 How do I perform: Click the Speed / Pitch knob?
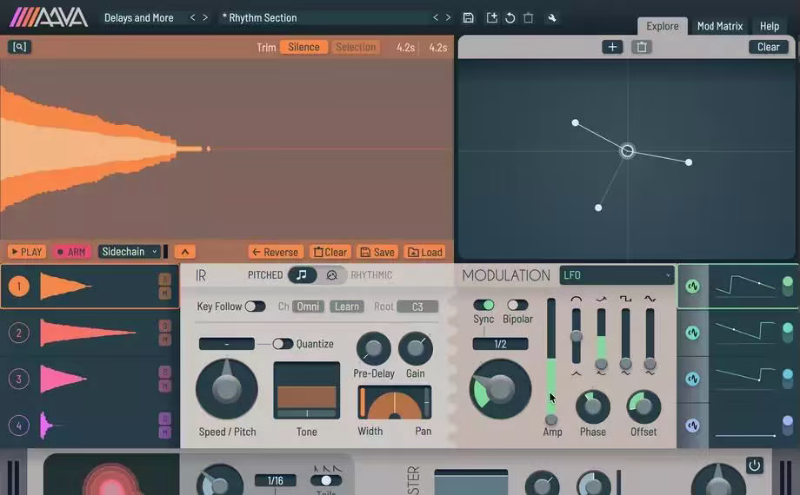click(x=227, y=388)
